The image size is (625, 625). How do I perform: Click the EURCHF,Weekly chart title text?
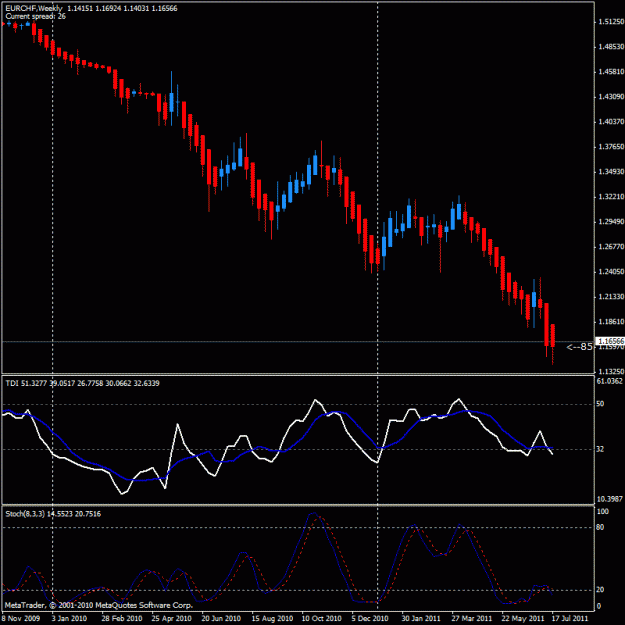pyautogui.click(x=34, y=8)
